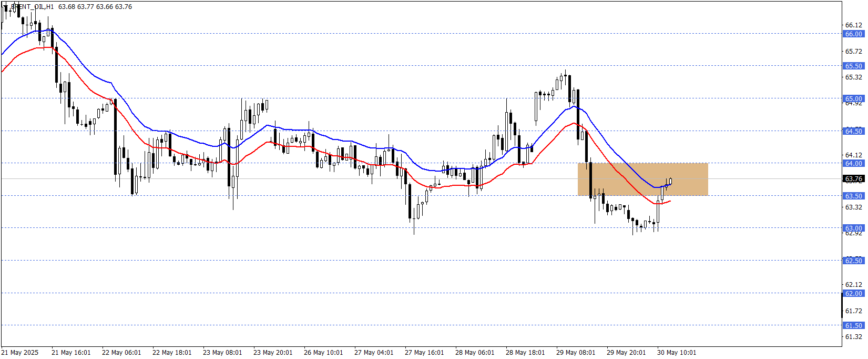Screen dimensions: 868x359
Task: Click the 30 May 10:01 time label
Action: (x=677, y=353)
